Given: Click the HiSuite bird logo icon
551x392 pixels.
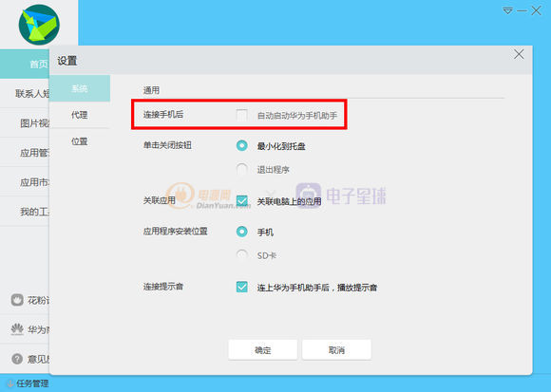Looking at the screenshot, I should pos(39,25).
